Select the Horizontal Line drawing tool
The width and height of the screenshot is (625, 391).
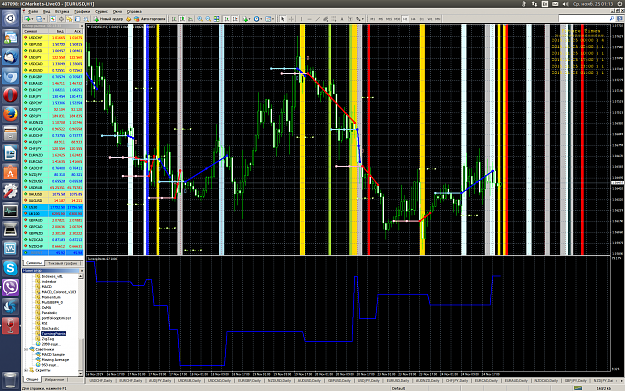pos(309,19)
